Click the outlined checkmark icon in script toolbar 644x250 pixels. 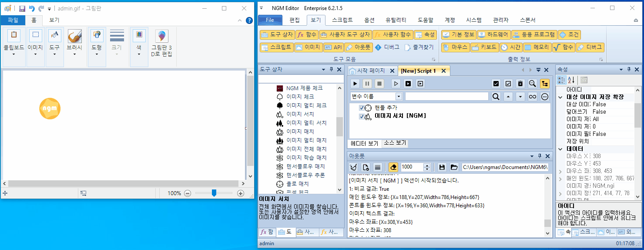click(x=508, y=83)
